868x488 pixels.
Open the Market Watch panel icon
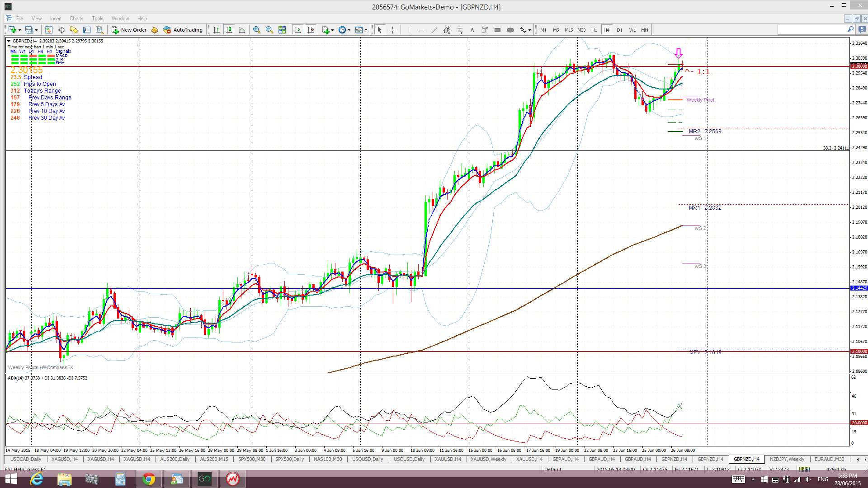pyautogui.click(x=49, y=30)
